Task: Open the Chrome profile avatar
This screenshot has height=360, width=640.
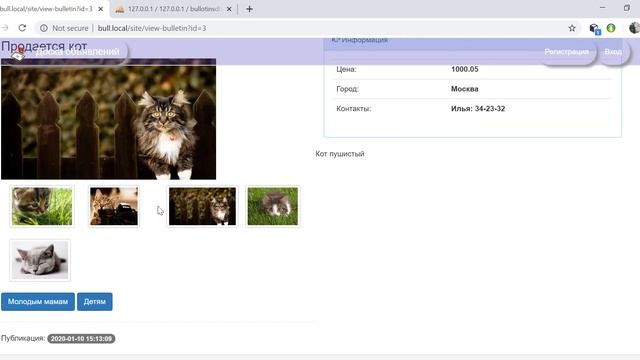Action: 634,28
